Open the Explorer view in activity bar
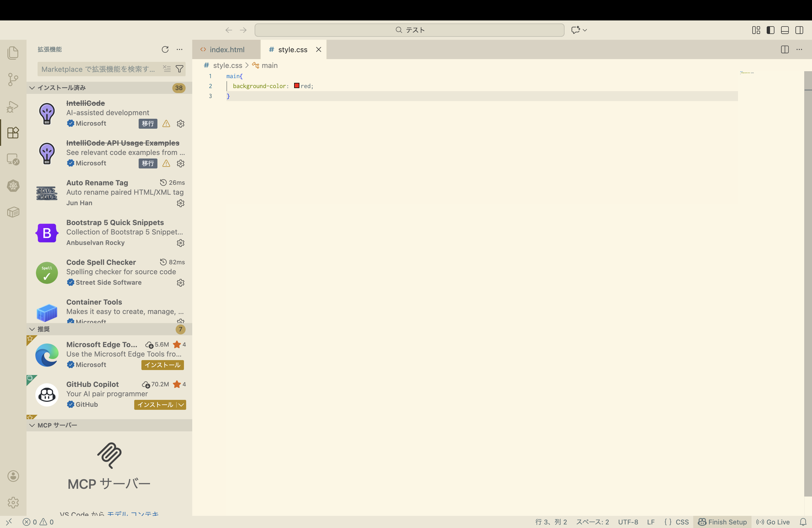 (13, 53)
